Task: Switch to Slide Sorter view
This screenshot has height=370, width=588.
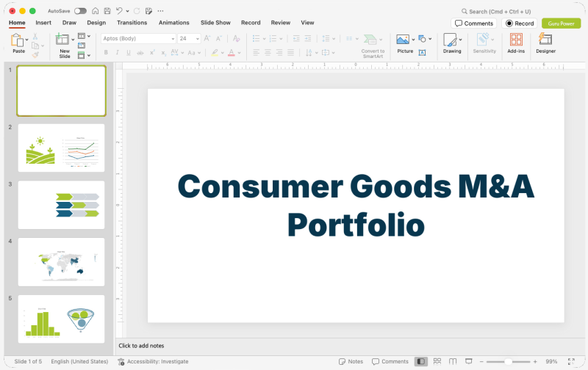Action: tap(437, 361)
